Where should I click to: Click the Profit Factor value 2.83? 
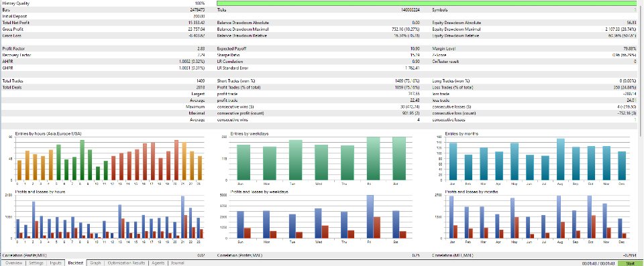[x=201, y=49]
